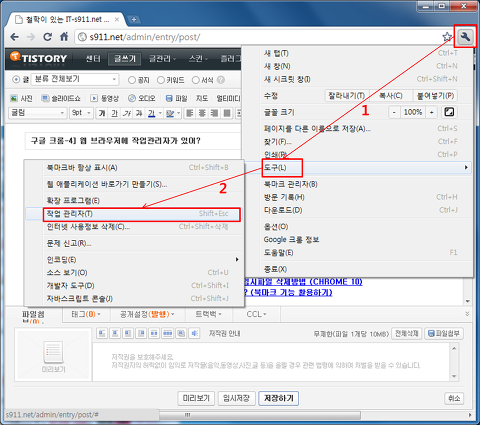Center align text in editor toolbar

click(202, 113)
